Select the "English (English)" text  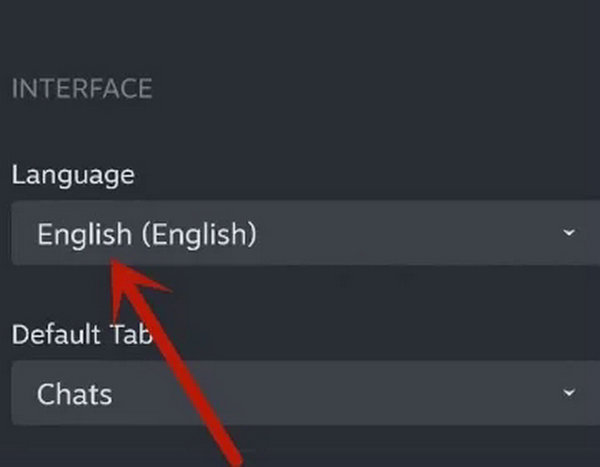click(x=147, y=234)
